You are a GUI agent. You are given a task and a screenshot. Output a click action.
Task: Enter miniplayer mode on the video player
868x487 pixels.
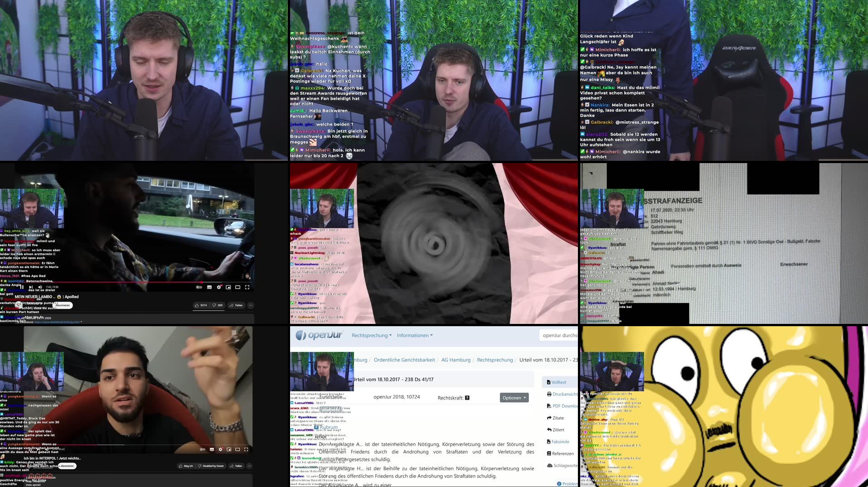pos(228,287)
